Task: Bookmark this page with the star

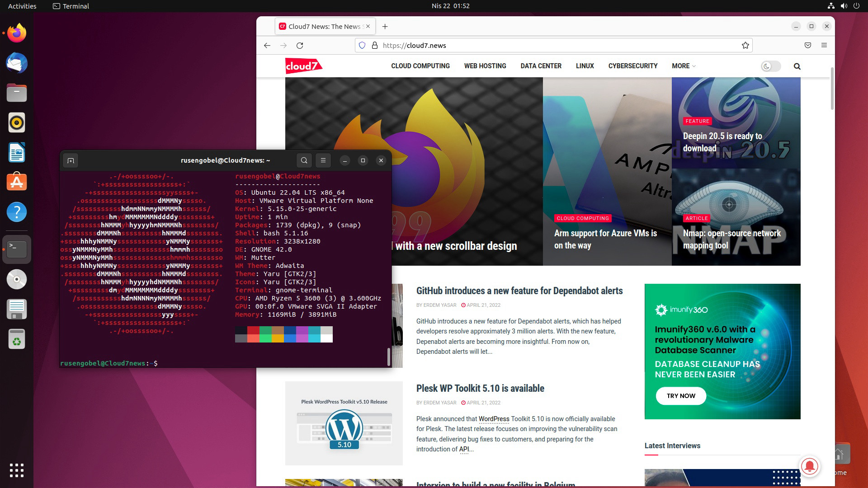Action: coord(745,45)
